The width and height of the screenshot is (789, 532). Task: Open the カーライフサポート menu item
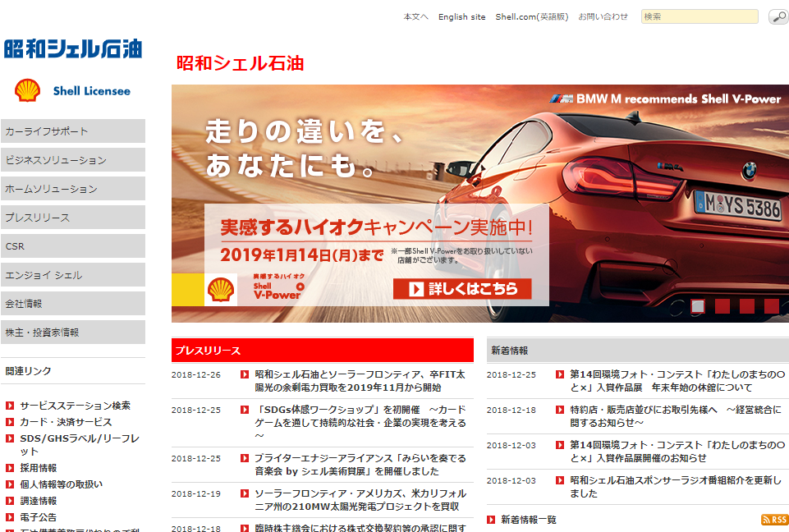pos(73,131)
